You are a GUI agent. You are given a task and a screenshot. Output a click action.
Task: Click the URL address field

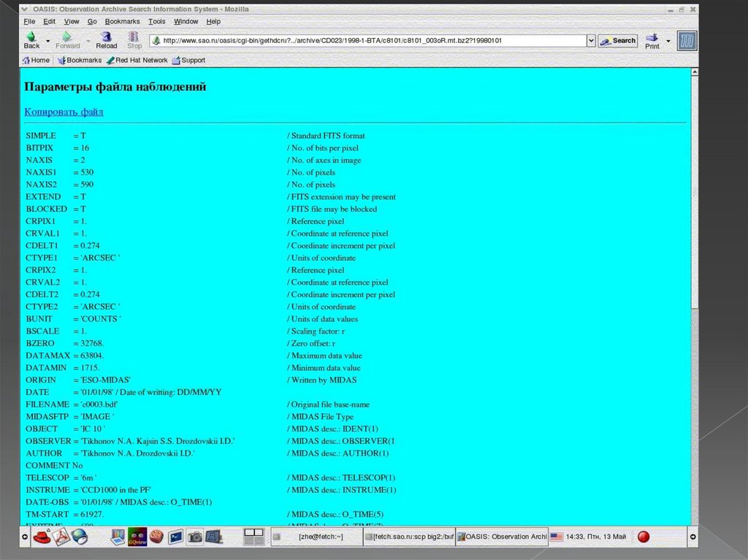[373, 41]
